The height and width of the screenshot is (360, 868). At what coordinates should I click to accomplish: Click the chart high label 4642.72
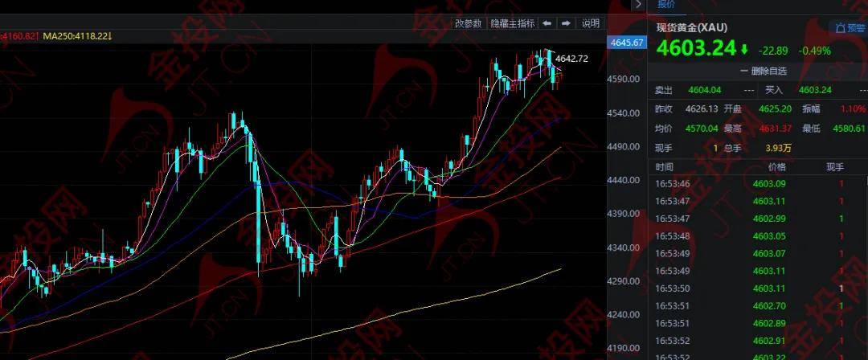[x=571, y=58]
